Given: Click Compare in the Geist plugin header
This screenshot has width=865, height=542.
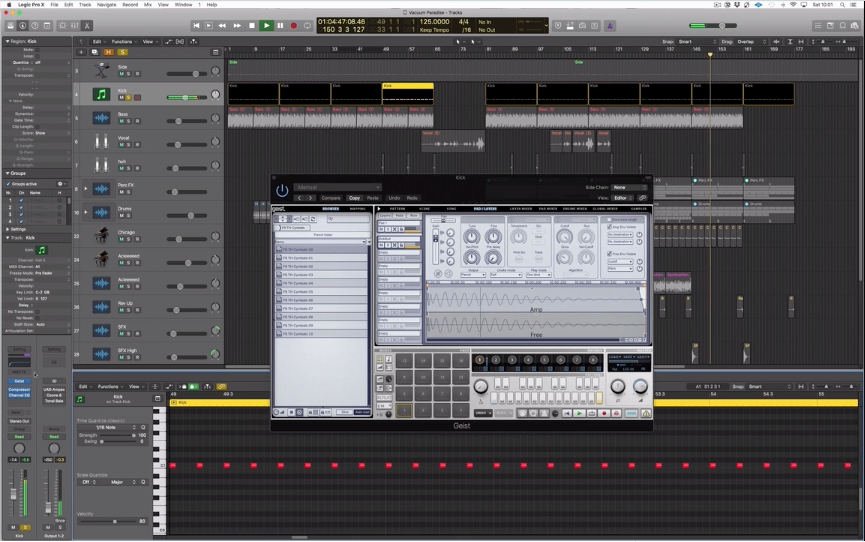Looking at the screenshot, I should 331,198.
